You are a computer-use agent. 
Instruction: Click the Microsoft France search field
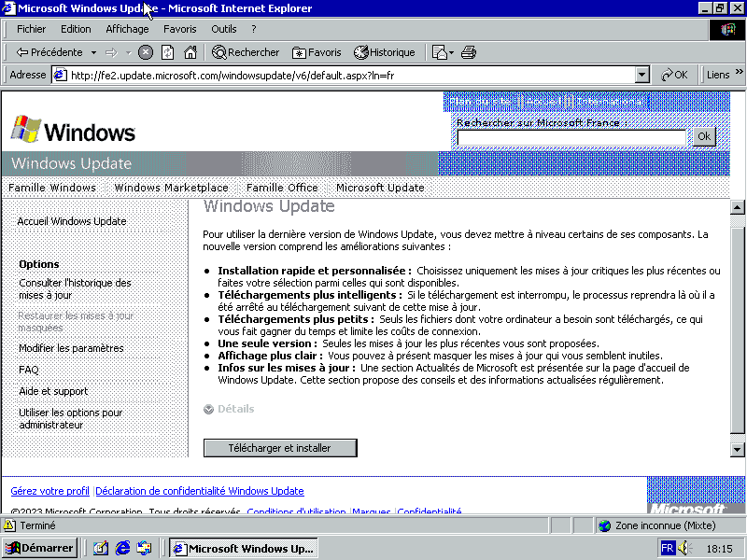[571, 137]
